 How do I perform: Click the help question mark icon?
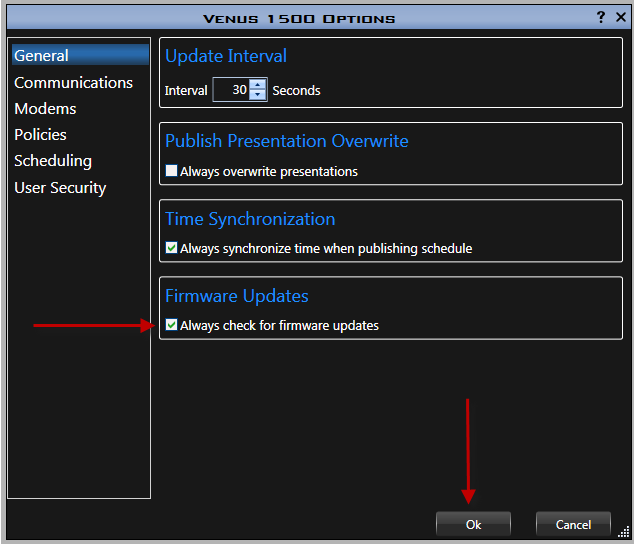(x=601, y=17)
